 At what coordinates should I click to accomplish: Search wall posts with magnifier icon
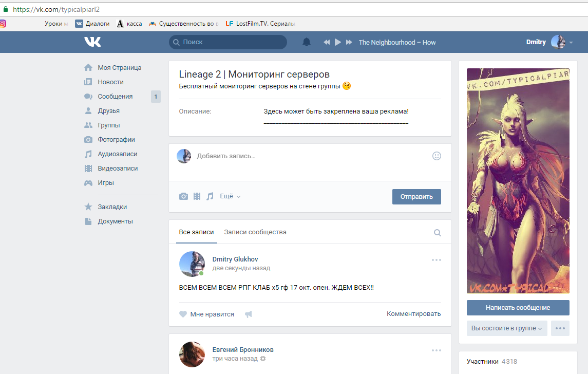[437, 233]
